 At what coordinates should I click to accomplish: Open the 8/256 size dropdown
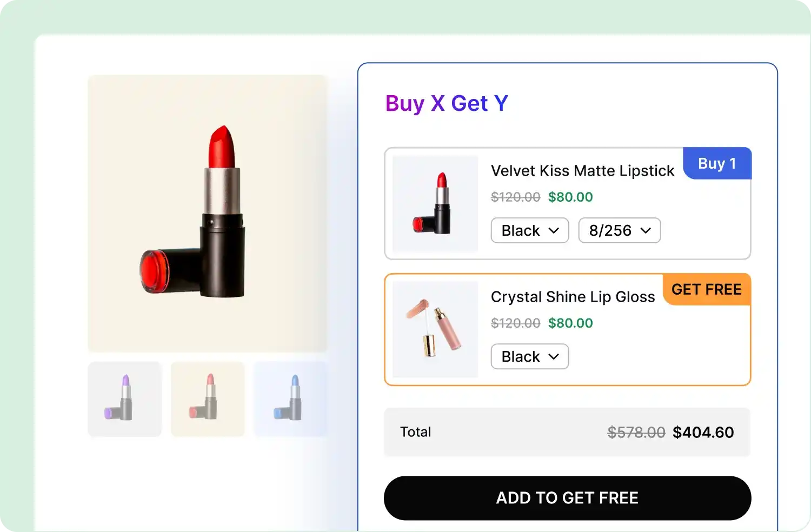coord(619,230)
